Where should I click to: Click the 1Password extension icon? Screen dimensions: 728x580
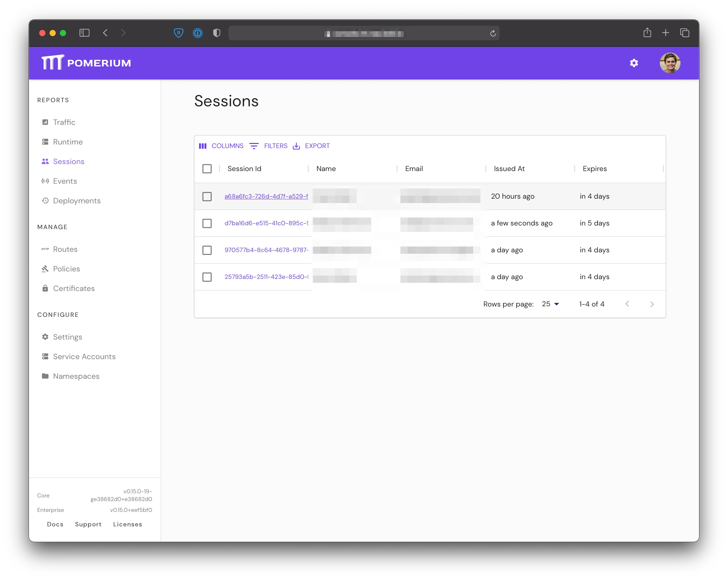click(x=198, y=33)
